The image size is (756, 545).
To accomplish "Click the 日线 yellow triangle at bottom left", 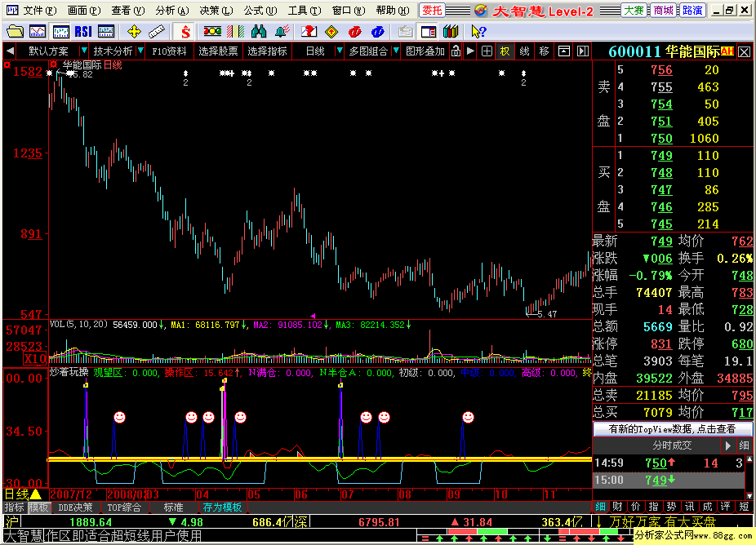I will point(36,494).
